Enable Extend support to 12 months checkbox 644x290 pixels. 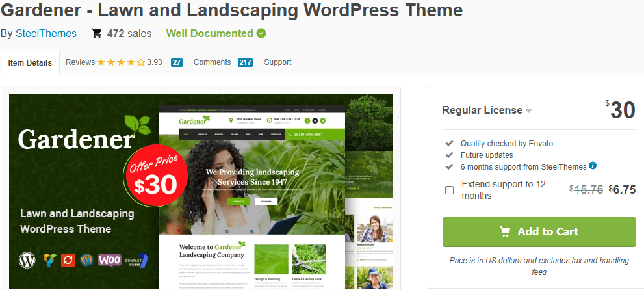[x=449, y=190]
